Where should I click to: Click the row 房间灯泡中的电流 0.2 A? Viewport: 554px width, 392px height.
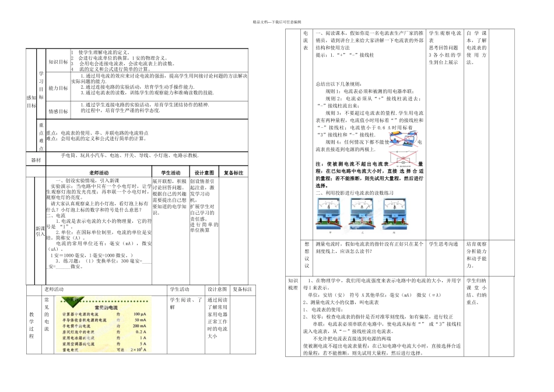(x=104, y=332)
